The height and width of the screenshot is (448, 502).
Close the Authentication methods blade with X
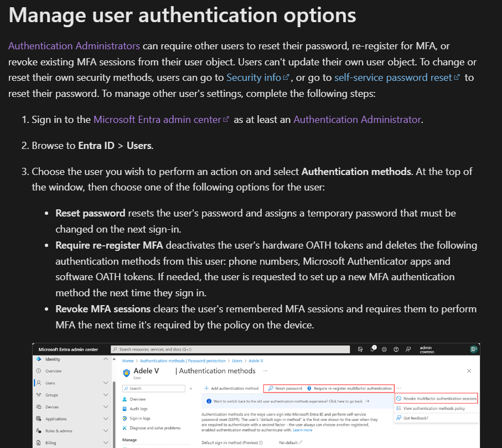469,371
